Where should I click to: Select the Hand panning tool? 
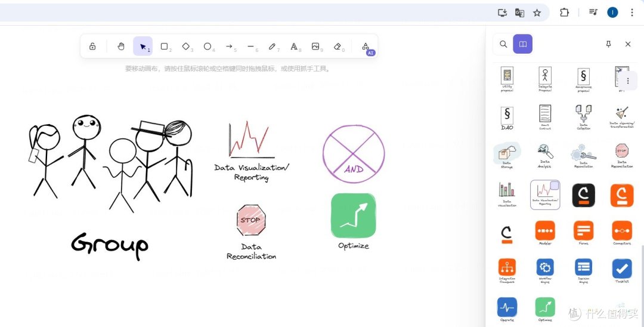coord(120,47)
